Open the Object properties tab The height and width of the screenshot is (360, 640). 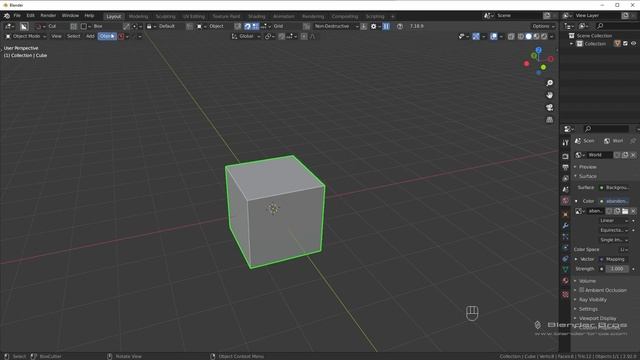coord(565,214)
